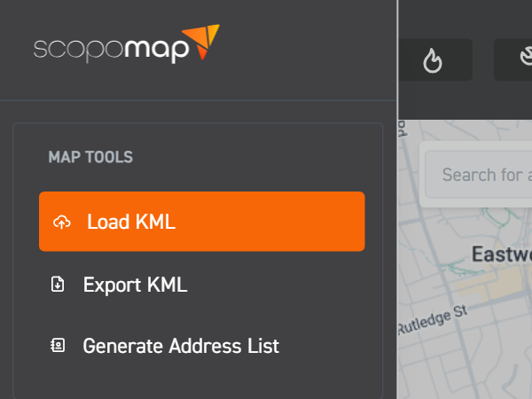Click the MAP TOOLS section header
Viewport: 532px width, 399px height.
[90, 158]
